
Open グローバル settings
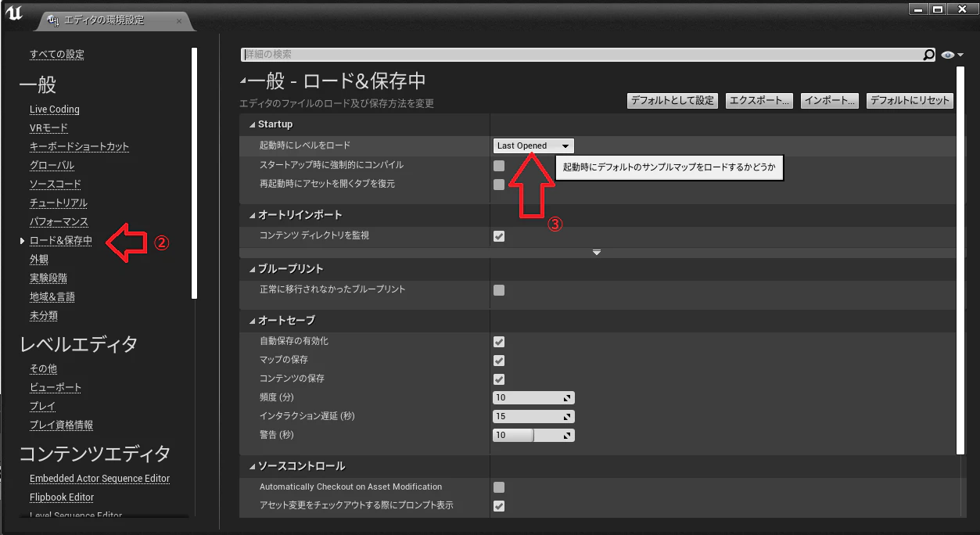[52, 166]
